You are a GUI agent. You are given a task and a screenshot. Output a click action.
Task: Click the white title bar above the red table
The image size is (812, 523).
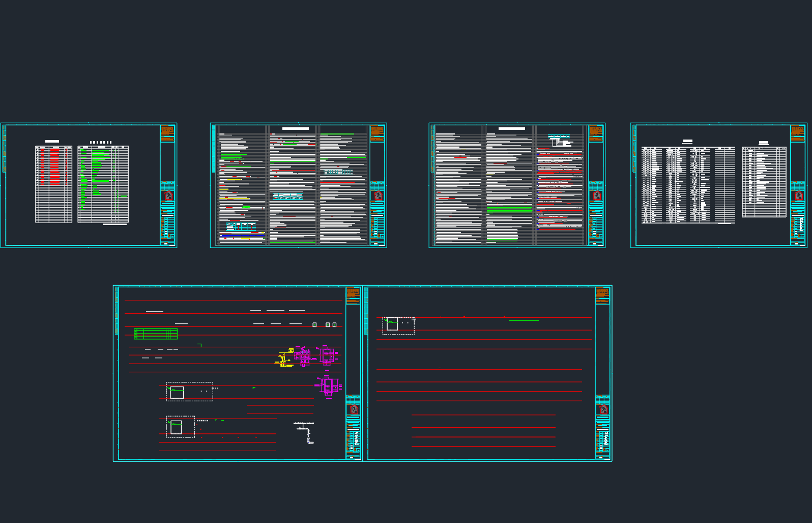(x=52, y=141)
